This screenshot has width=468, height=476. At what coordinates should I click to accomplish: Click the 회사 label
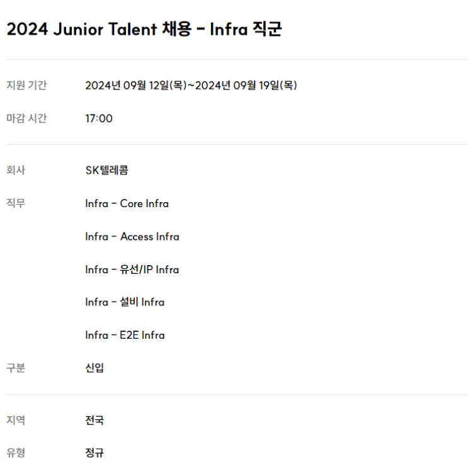tap(16, 171)
